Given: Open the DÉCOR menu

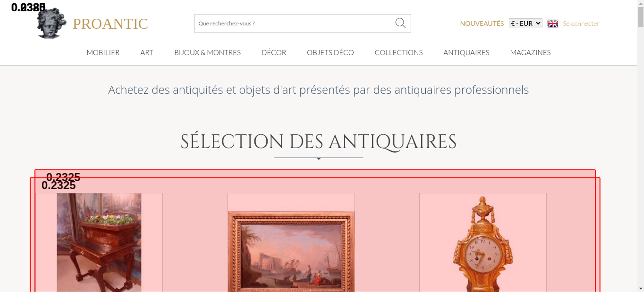Looking at the screenshot, I should 274,52.
